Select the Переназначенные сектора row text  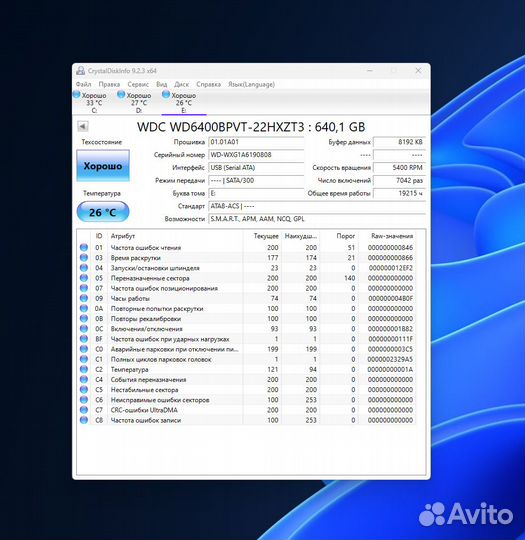coord(150,278)
